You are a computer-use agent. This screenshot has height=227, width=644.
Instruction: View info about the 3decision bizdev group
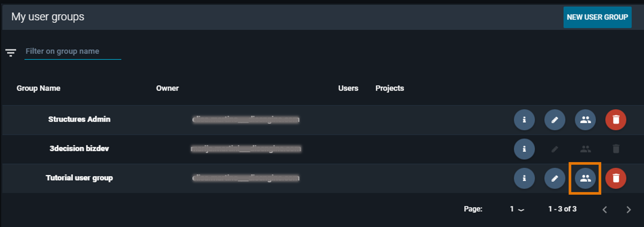(x=524, y=149)
